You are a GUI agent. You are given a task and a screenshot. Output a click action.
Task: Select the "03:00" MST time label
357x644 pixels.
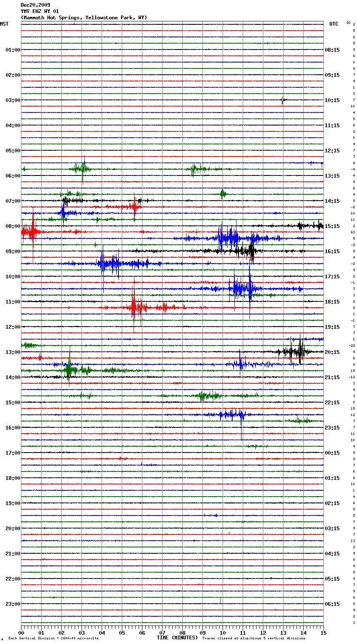13,100
